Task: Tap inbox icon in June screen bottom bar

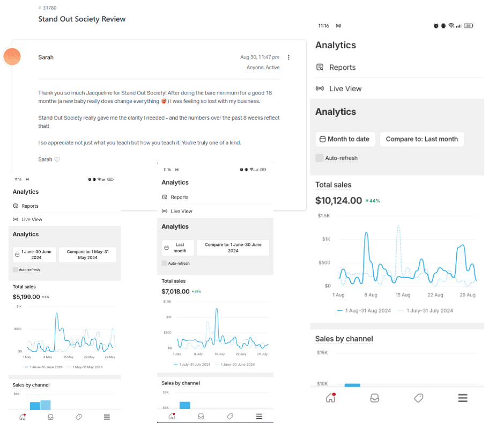Action: click(x=50, y=417)
